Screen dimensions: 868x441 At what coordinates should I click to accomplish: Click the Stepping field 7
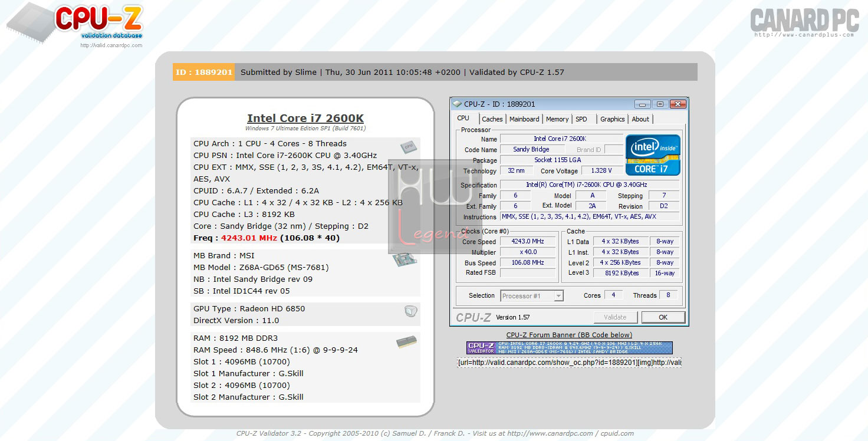[x=664, y=195]
